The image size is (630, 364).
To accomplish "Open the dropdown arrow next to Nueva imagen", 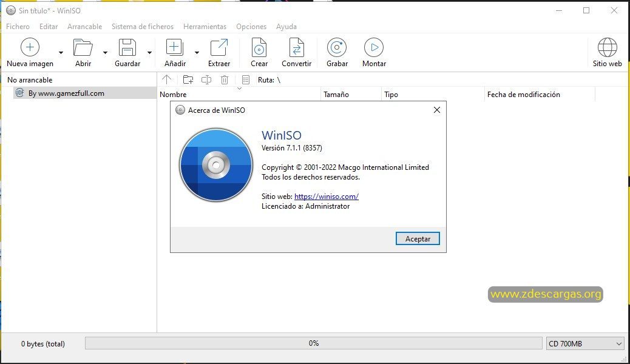I will tap(61, 53).
